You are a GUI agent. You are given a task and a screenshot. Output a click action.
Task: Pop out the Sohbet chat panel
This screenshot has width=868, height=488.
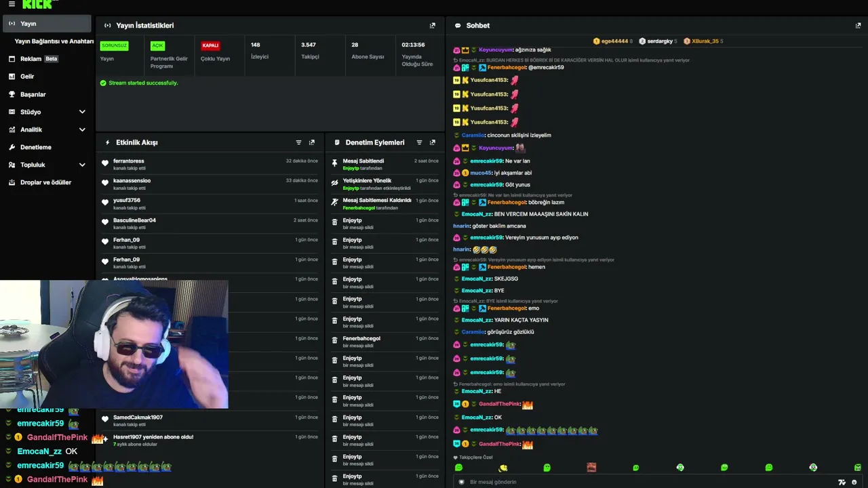tap(858, 26)
